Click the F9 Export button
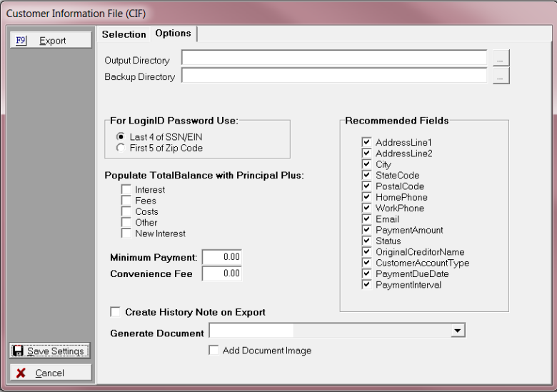The height and width of the screenshot is (392, 557). (x=50, y=41)
